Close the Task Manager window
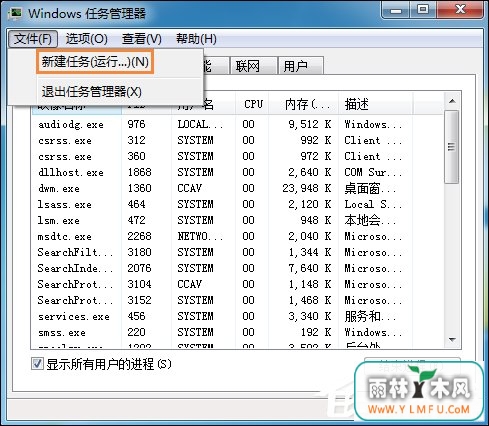The height and width of the screenshot is (426, 489). tap(460, 10)
